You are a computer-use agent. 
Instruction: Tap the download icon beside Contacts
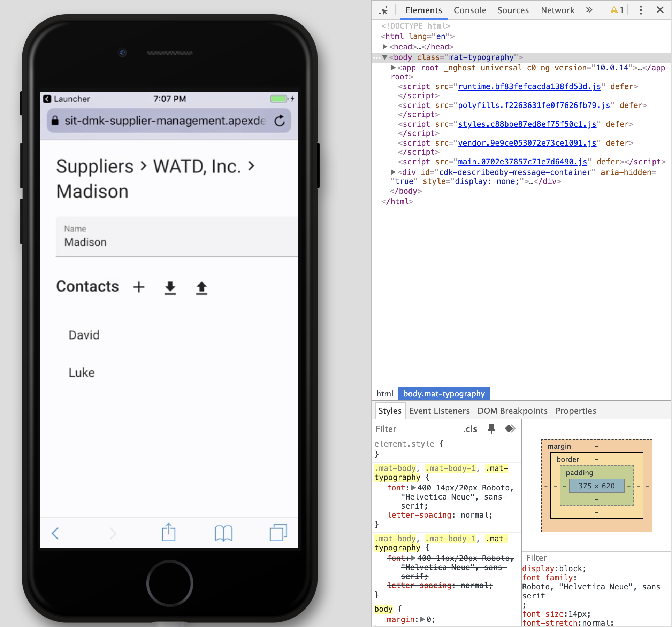pos(170,288)
